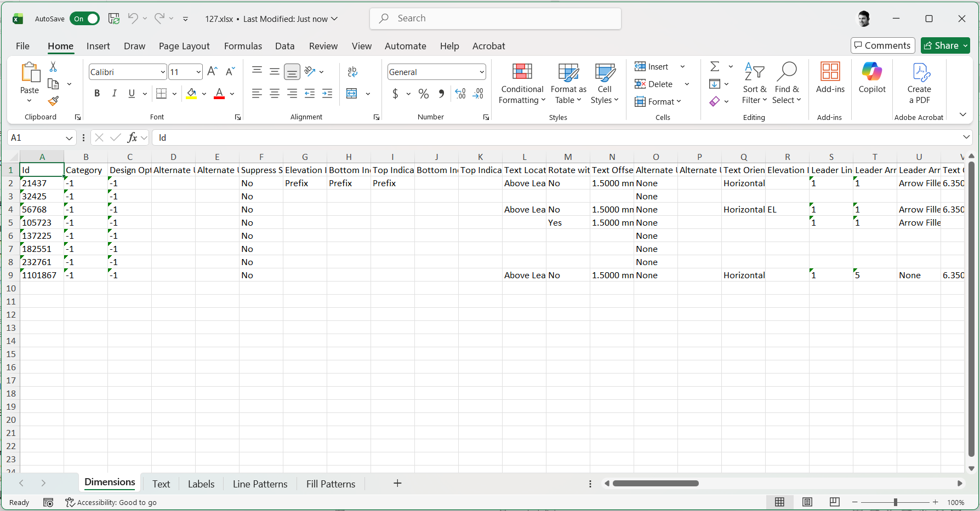Switch to Page Layout view in status bar
The image size is (980, 511).
coord(807,502)
